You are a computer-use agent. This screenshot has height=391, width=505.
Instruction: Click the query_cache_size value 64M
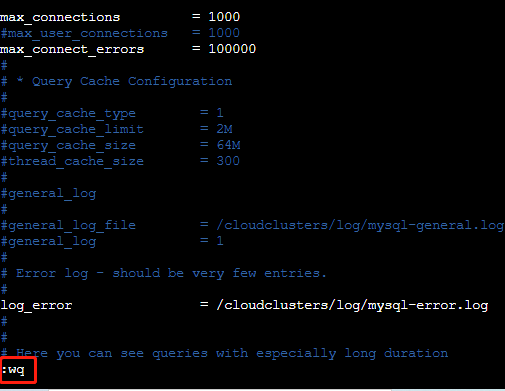tap(228, 145)
